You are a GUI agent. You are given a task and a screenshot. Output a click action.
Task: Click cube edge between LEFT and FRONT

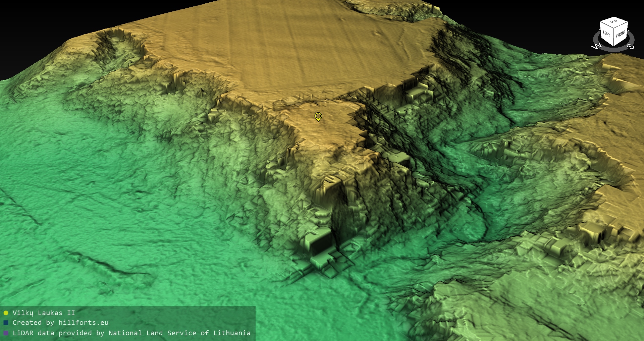click(614, 38)
